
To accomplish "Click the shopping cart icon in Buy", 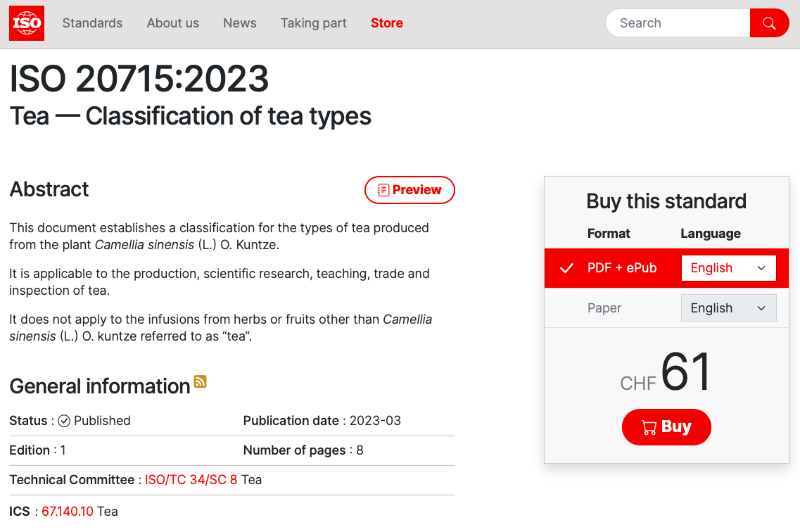I will [649, 427].
